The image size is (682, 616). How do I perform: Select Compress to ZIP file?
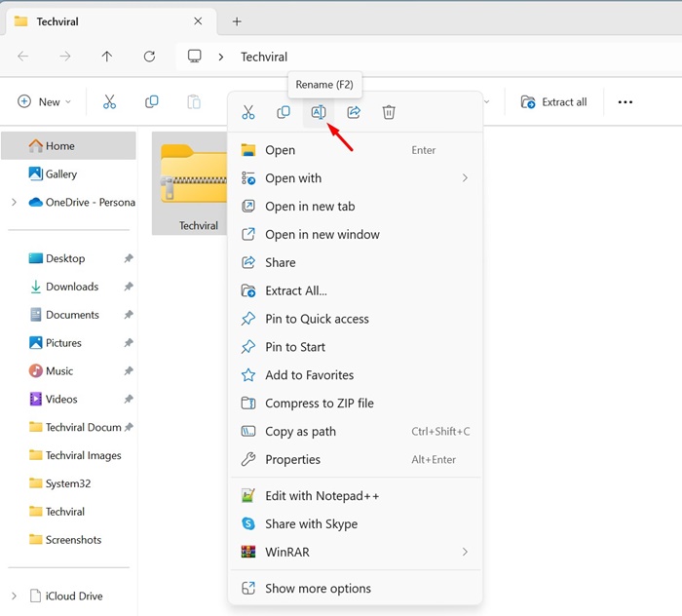pyautogui.click(x=319, y=404)
